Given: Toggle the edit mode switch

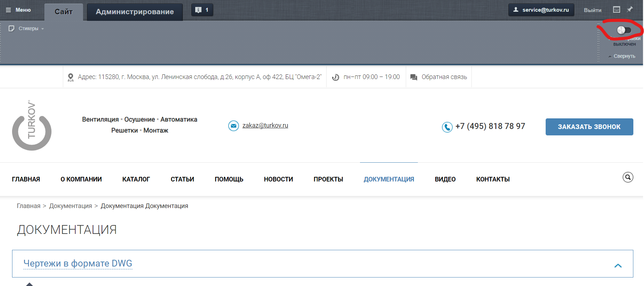Looking at the screenshot, I should [624, 30].
